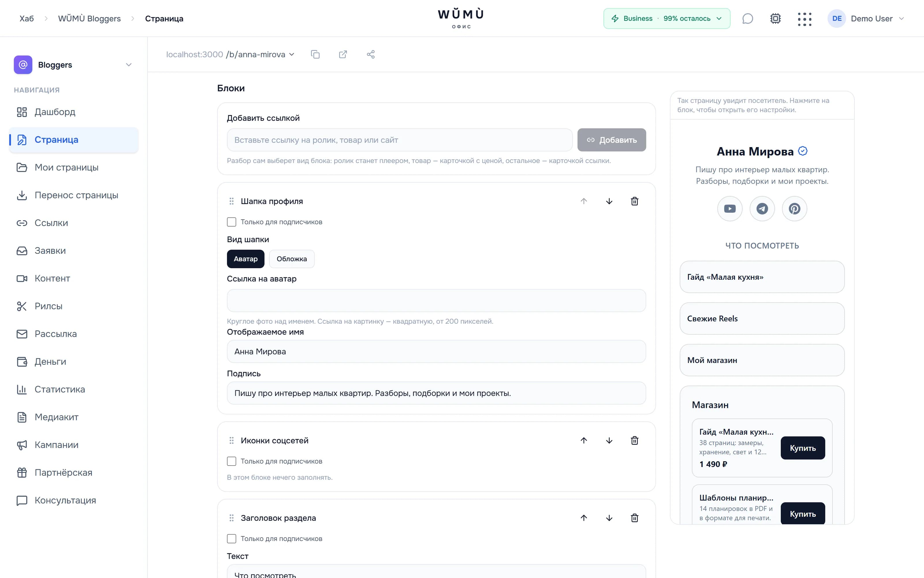Move Шапка профиля block up
Screen dimensions: 924x578
click(583, 201)
